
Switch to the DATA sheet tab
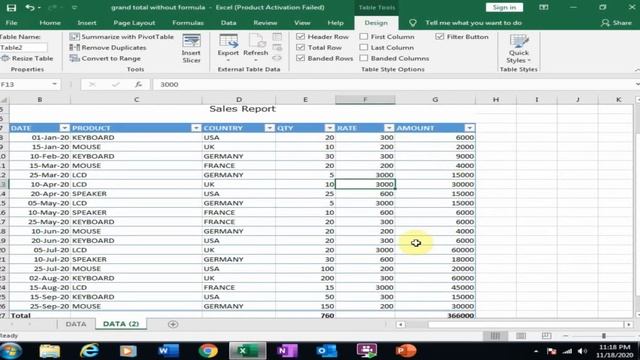(x=76, y=324)
